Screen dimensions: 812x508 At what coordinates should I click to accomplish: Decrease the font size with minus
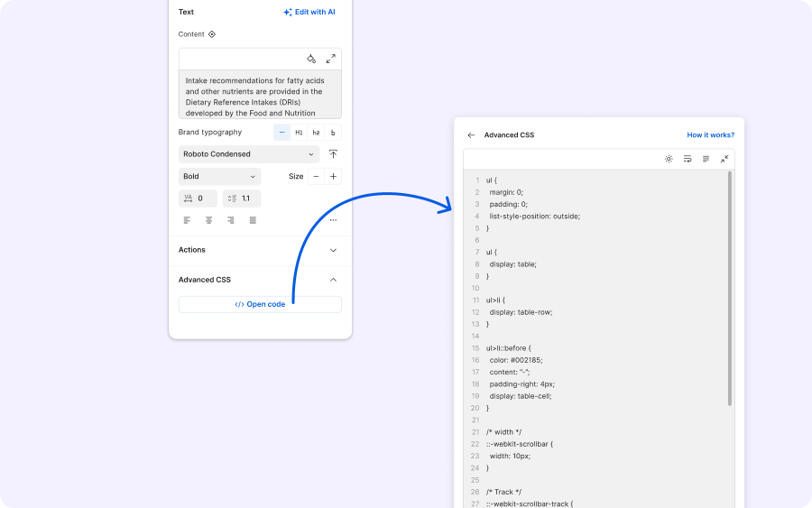coord(316,177)
